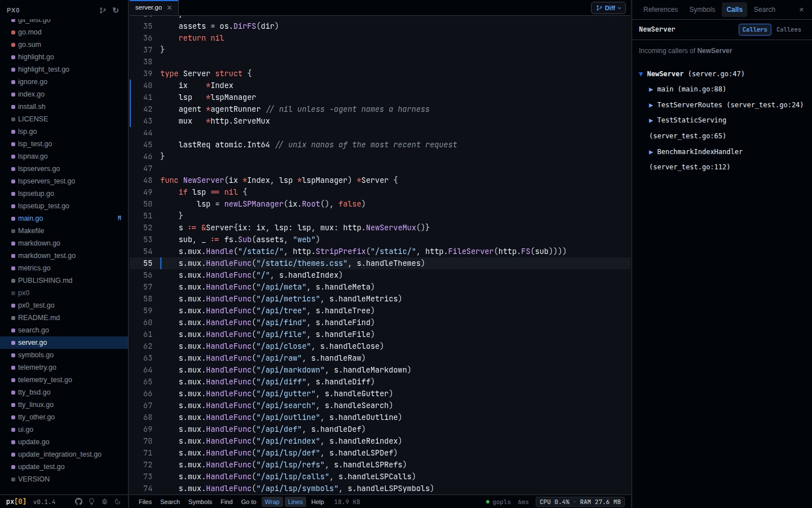Open go.mod in the file tree
812x508 pixels.
click(x=64, y=32)
